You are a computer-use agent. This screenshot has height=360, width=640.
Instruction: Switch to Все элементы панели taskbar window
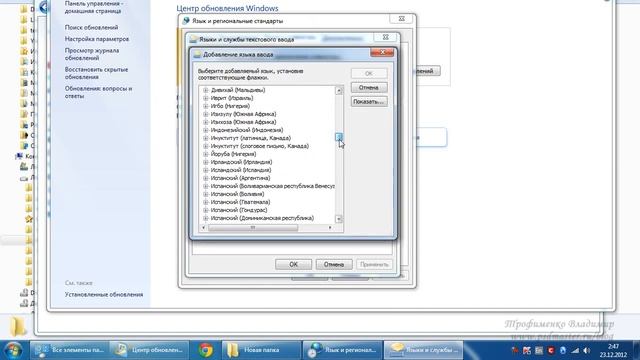(69, 350)
